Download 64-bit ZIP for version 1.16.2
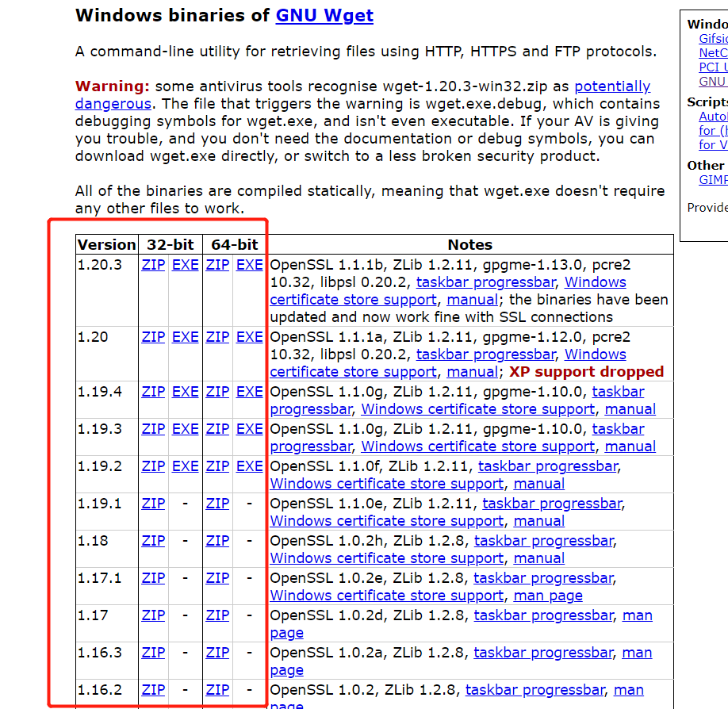The height and width of the screenshot is (709, 728). coord(217,689)
